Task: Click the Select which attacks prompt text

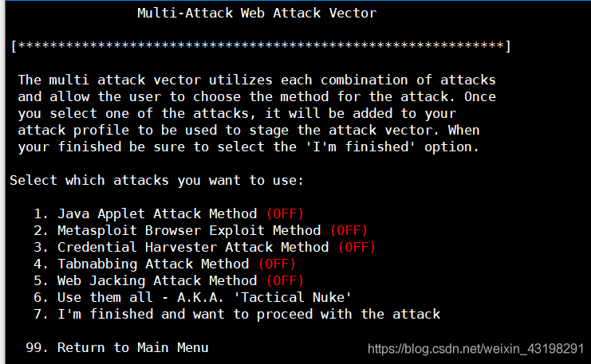Action: (156, 180)
